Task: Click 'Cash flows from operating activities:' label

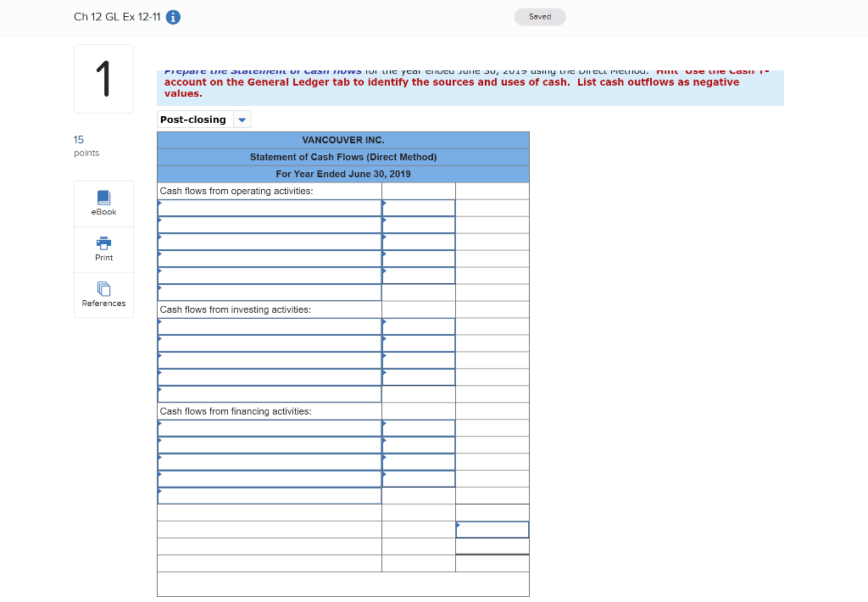Action: (x=236, y=191)
